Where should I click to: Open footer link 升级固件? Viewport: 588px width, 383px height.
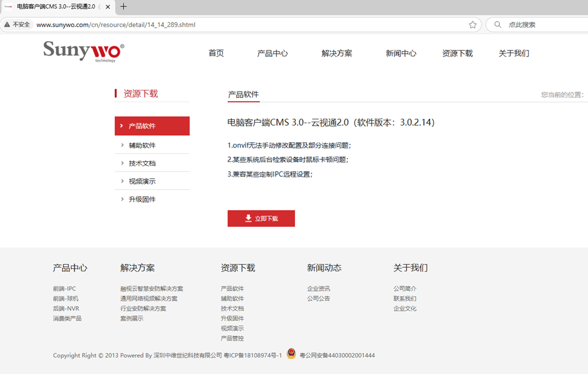pos(232,318)
